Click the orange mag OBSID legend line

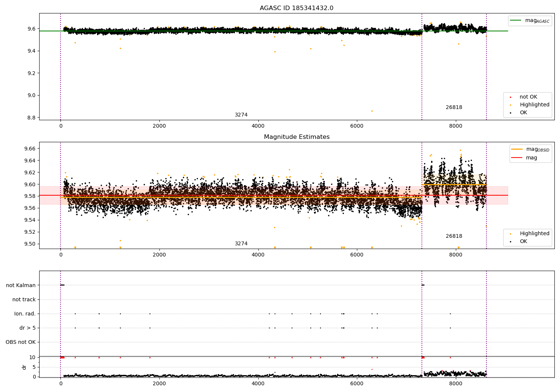(517, 149)
